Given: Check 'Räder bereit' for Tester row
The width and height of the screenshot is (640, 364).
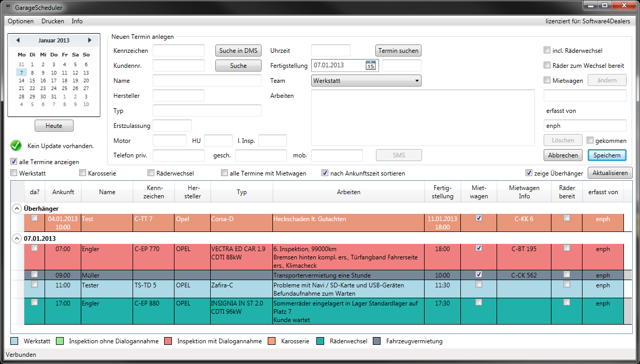Looking at the screenshot, I should pos(566,284).
